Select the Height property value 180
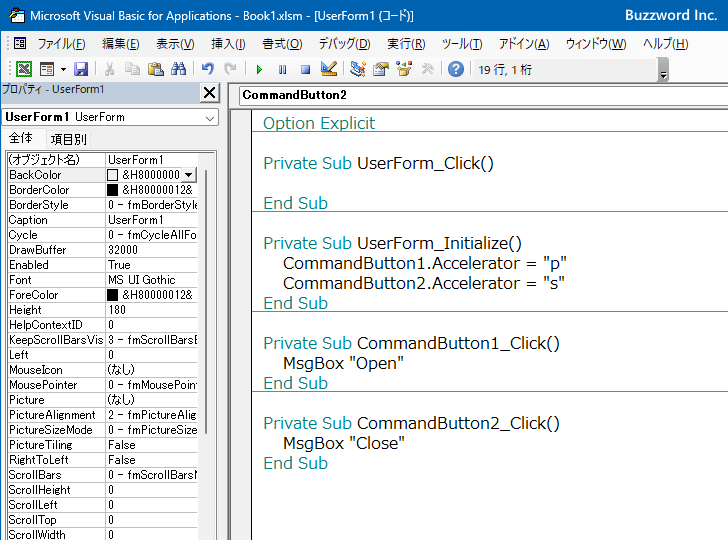 [151, 310]
